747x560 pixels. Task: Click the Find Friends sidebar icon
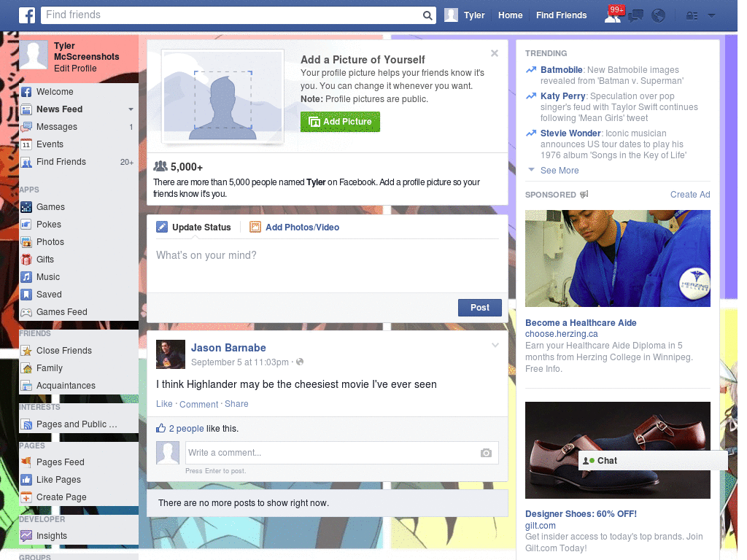click(27, 162)
